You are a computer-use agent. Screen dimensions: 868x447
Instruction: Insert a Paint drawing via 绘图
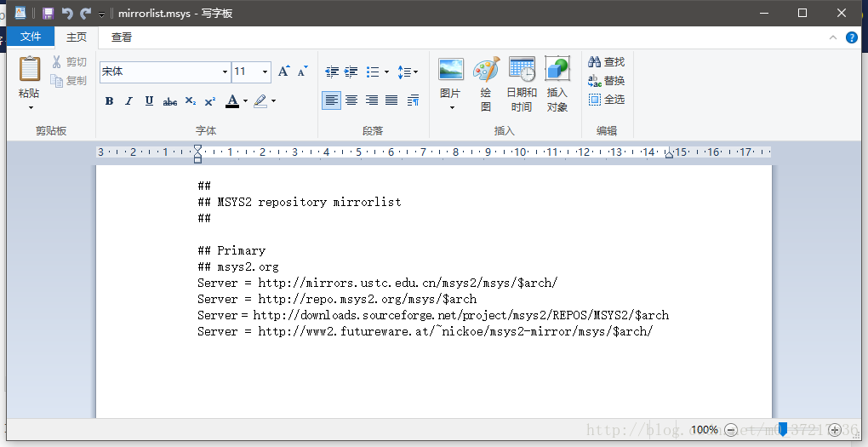[486, 85]
